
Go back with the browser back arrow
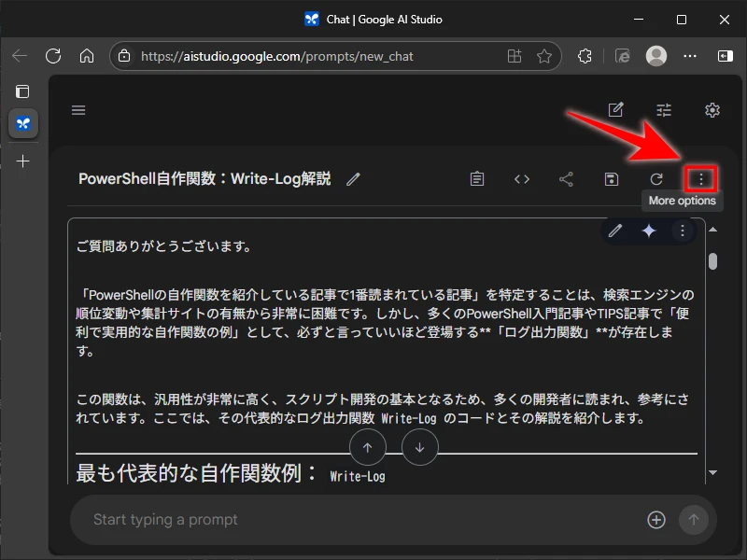click(20, 56)
